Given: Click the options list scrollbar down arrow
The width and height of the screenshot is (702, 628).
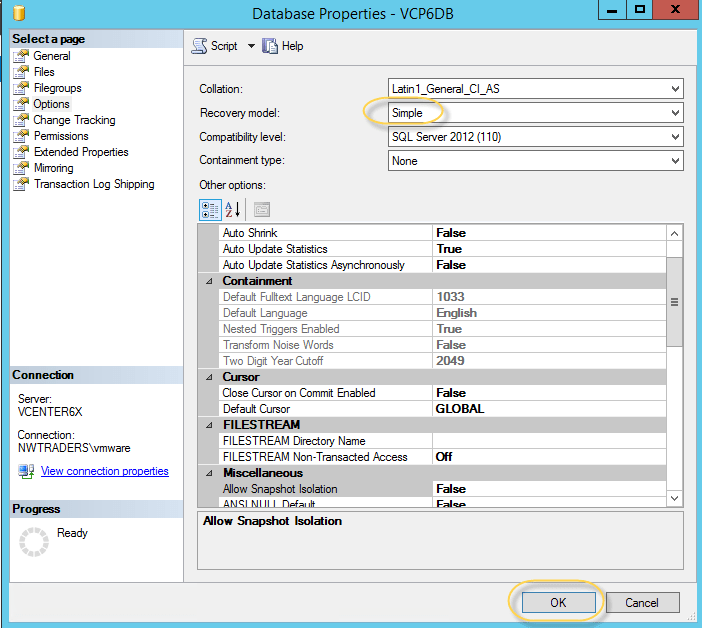Looking at the screenshot, I should pos(674,497).
